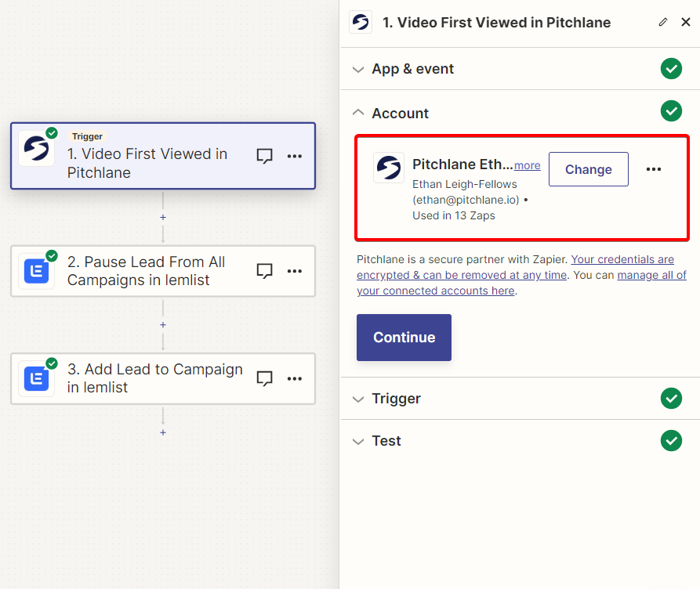The width and height of the screenshot is (700, 589).
Task: Open comments on Video First Viewed step
Action: pyautogui.click(x=264, y=156)
